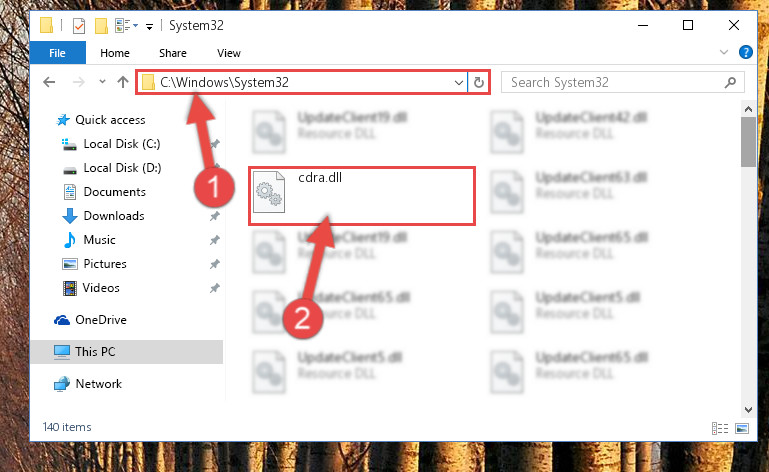Select OneDrive in the navigation pane
The image size is (769, 472).
[x=101, y=320]
